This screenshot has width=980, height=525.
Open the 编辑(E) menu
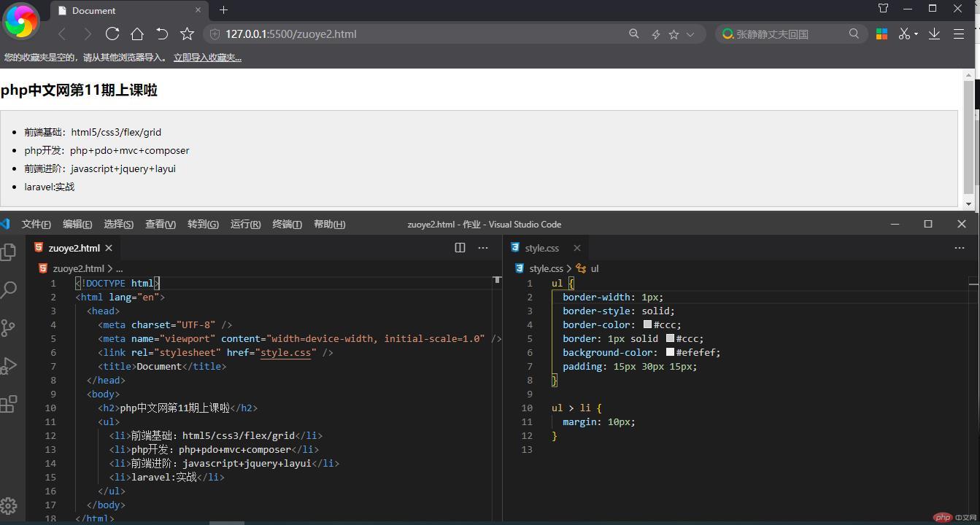point(77,224)
